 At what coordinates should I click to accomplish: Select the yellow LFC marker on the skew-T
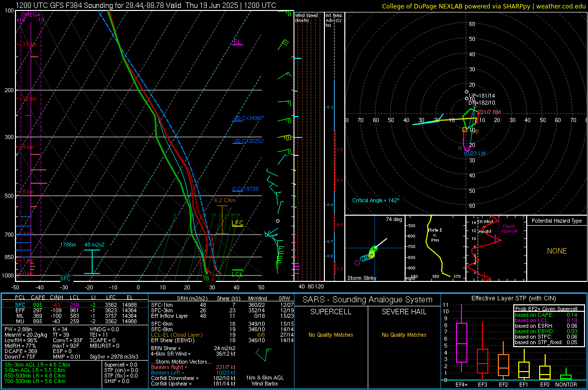[x=237, y=223]
